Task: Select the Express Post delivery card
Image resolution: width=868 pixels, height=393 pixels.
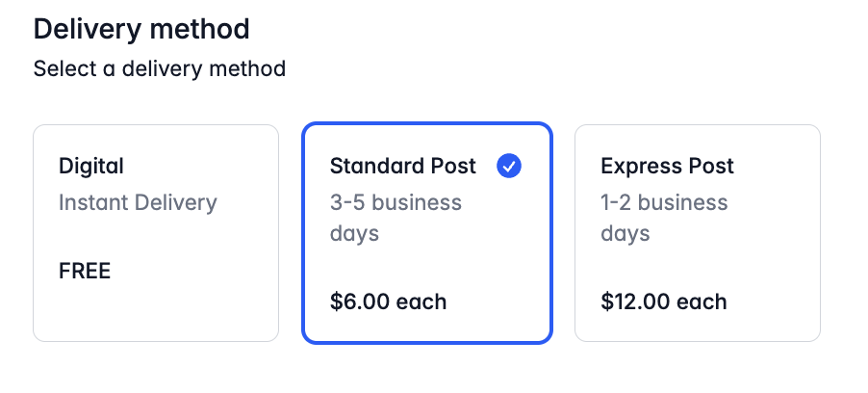Action: [698, 233]
